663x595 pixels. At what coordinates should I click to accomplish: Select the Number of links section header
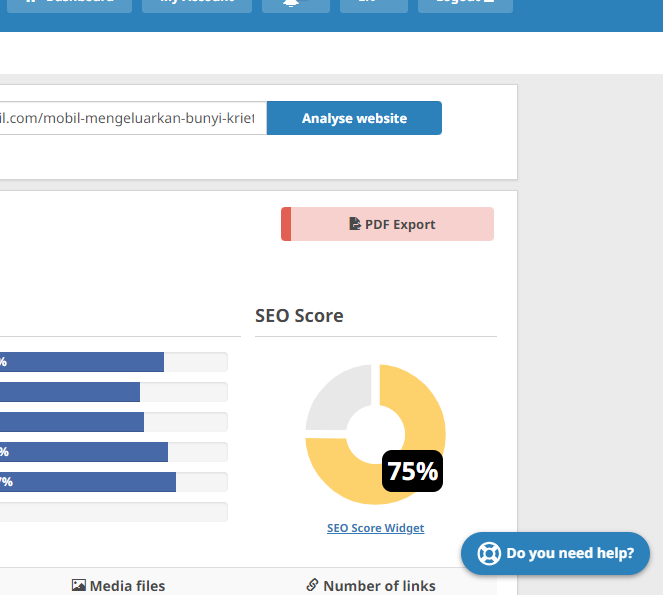(x=371, y=586)
